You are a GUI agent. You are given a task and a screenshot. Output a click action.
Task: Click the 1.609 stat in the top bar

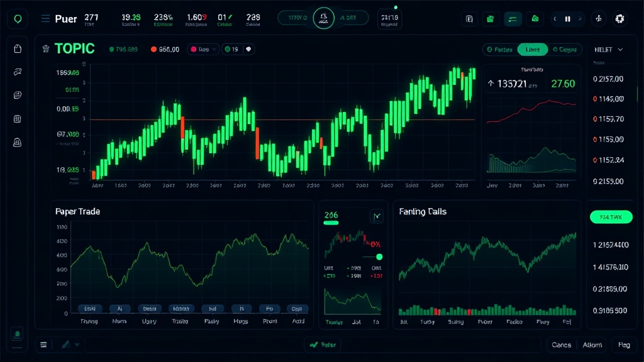(x=196, y=19)
